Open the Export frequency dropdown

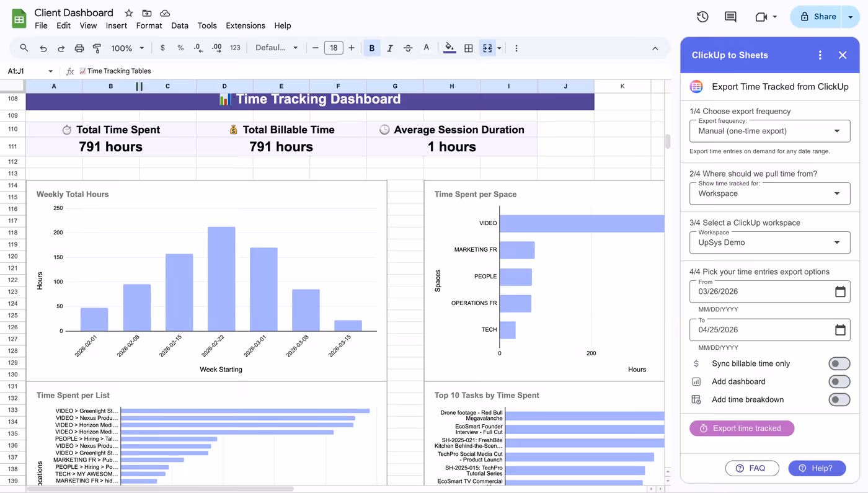(x=769, y=131)
